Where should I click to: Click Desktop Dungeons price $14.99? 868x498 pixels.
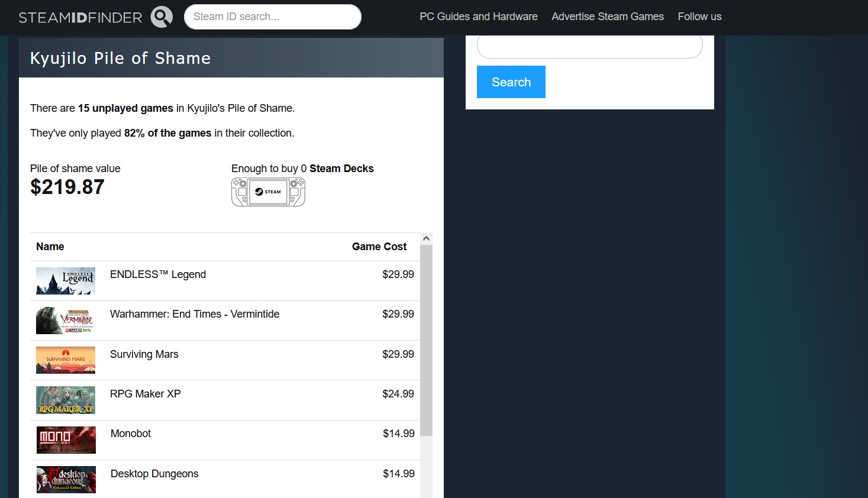click(399, 474)
